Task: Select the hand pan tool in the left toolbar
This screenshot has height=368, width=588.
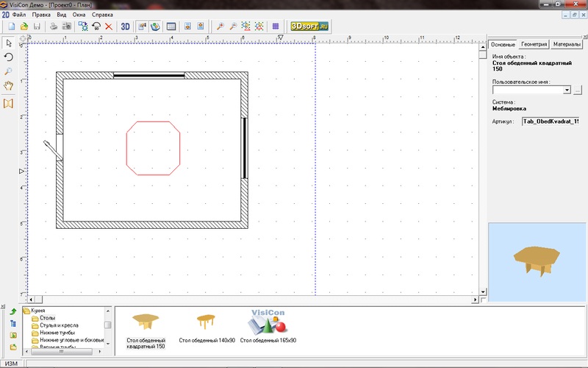Action: (x=9, y=85)
